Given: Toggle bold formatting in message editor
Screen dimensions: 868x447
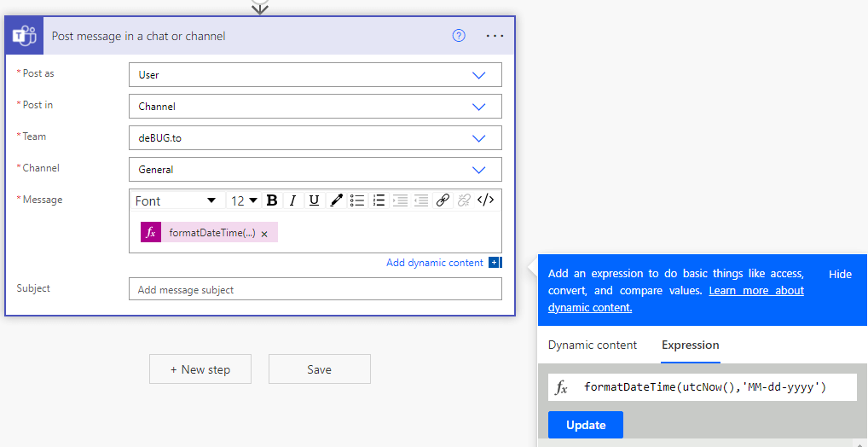Looking at the screenshot, I should (x=272, y=200).
